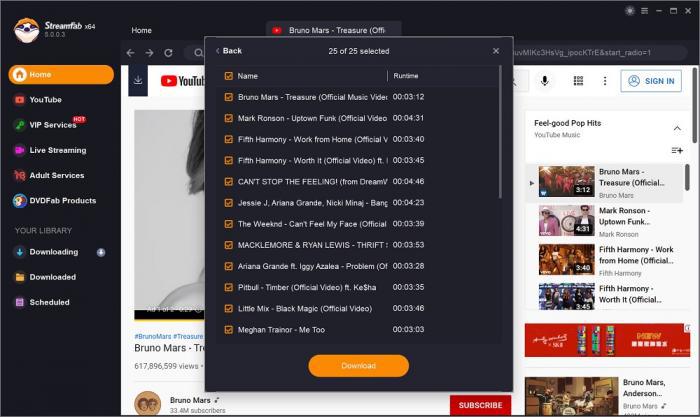Open the Bruno Mars channel name link
The height and width of the screenshot is (417, 700).
[x=190, y=400]
